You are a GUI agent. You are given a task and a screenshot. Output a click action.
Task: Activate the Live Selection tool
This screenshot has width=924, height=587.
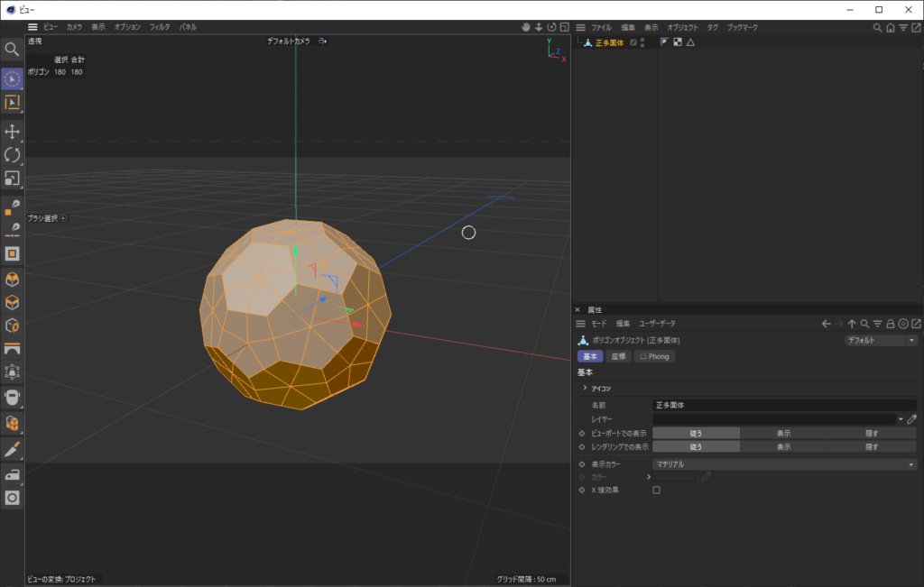click(x=13, y=78)
